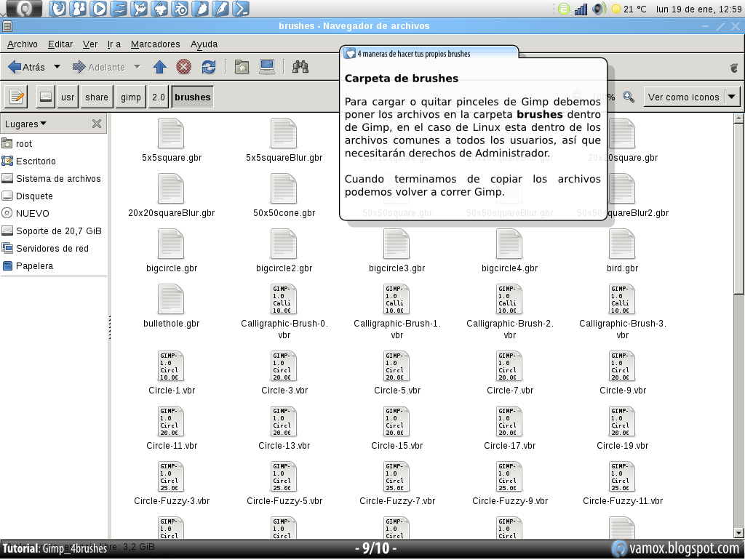The height and width of the screenshot is (560, 745).
Task: Open the network signal tray icon
Action: coord(581,9)
